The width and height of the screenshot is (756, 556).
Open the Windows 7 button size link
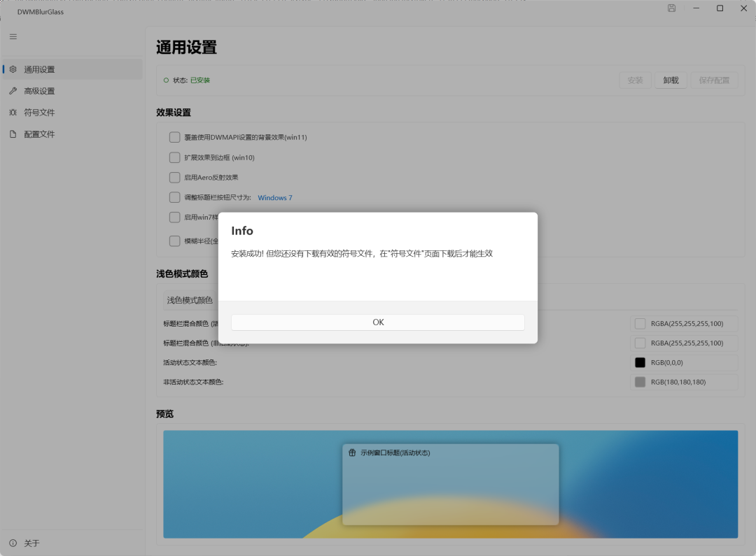pyautogui.click(x=274, y=197)
